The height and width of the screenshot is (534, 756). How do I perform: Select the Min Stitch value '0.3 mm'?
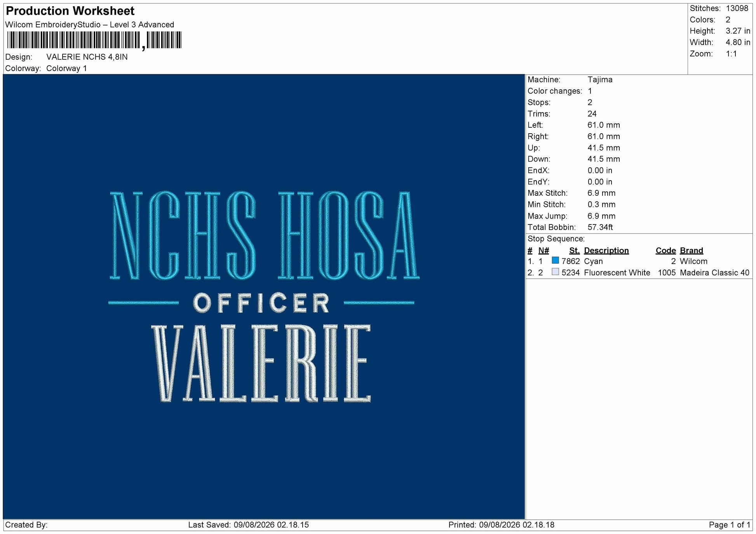coord(601,205)
